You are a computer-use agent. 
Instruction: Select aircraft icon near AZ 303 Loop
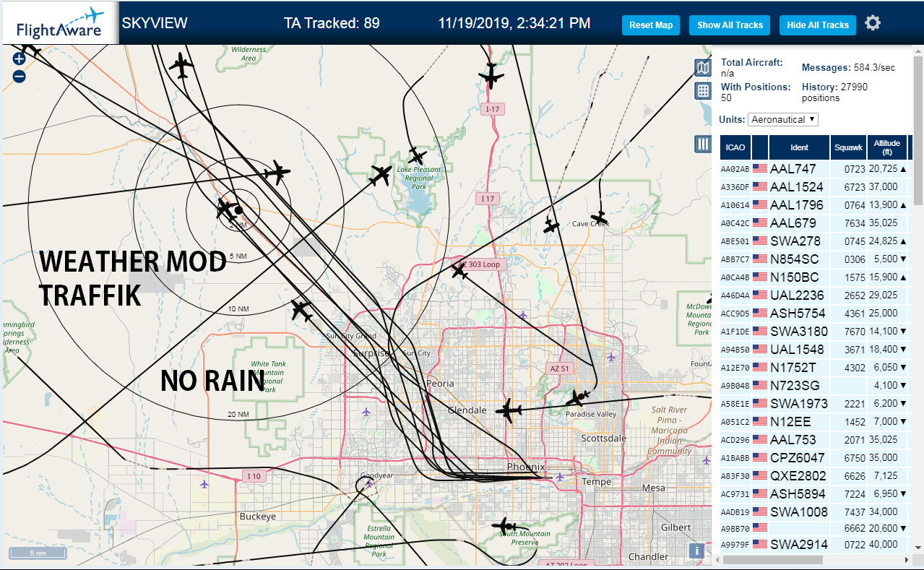coord(459,270)
